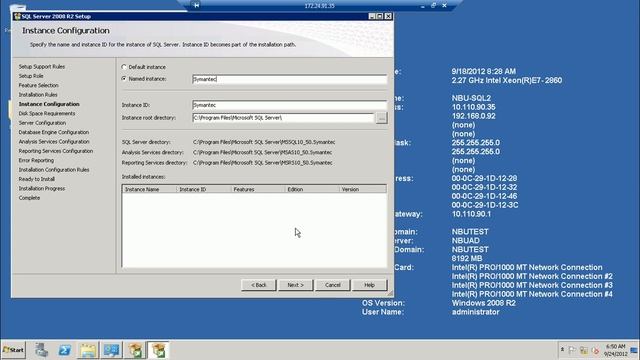Screen dimensions: 640x360
Task: Click the taskbar clock showing 6:50 AM
Action: 616,350
